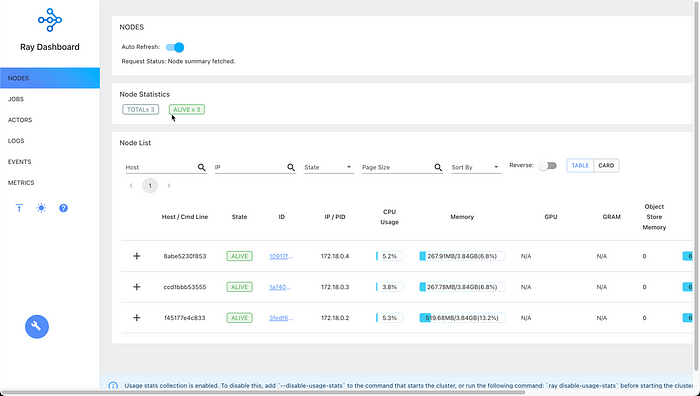Click IP address 172.18.0.3
This screenshot has height=396, width=700.
(335, 287)
